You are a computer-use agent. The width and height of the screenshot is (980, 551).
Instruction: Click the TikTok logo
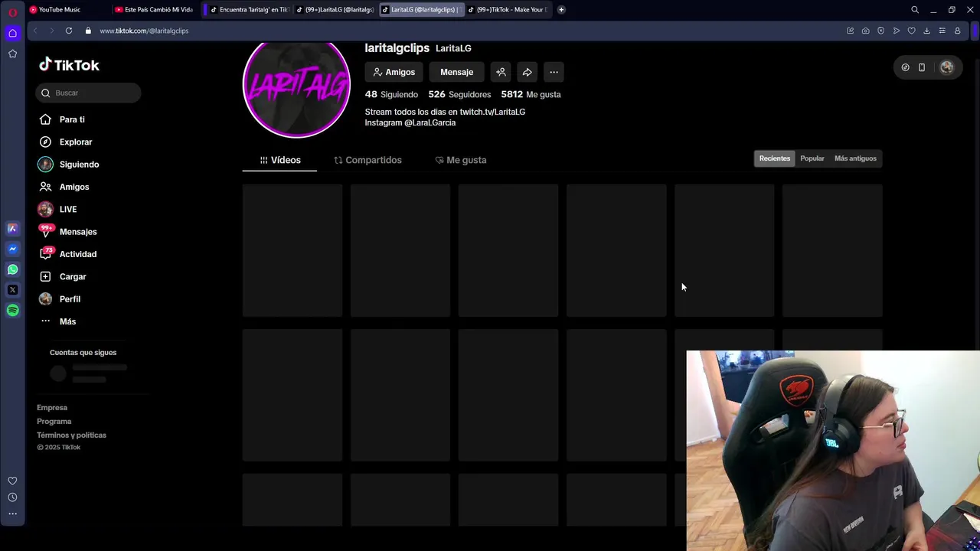(69, 65)
